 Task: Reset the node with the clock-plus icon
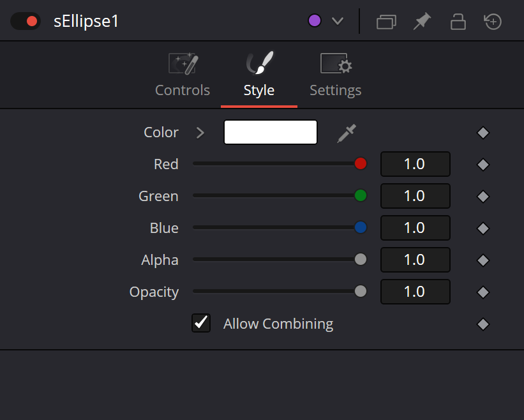(493, 22)
